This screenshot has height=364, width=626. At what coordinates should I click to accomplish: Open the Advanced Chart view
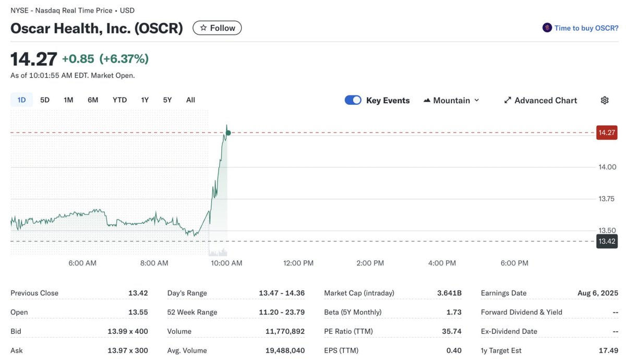click(x=540, y=100)
